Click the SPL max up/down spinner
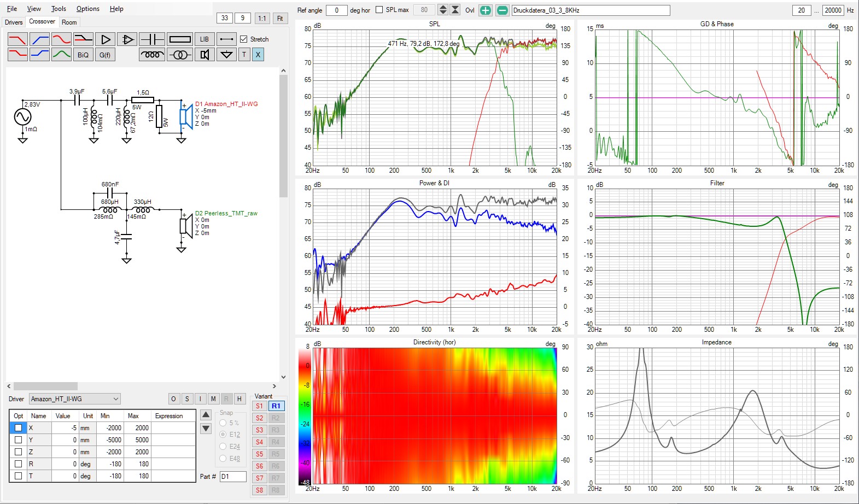 point(443,10)
